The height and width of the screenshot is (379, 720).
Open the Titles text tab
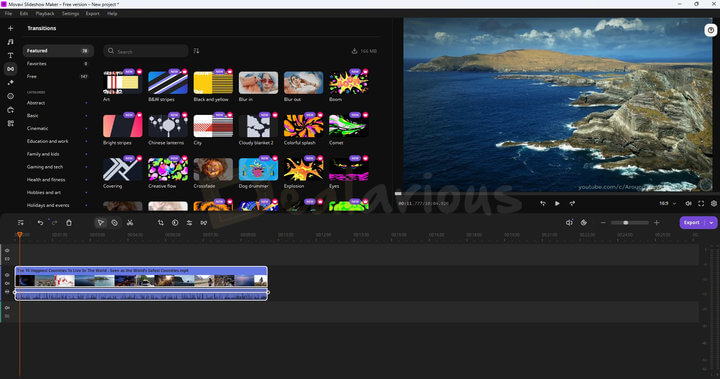[x=11, y=56]
